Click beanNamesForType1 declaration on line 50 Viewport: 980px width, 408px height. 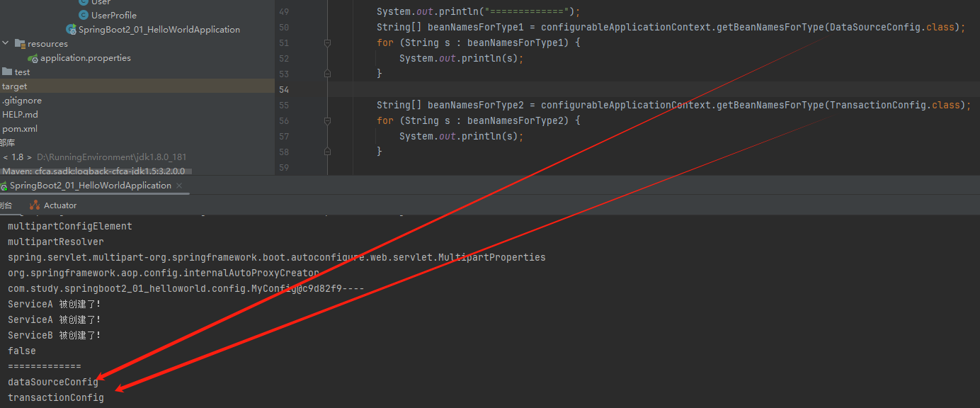[476, 27]
